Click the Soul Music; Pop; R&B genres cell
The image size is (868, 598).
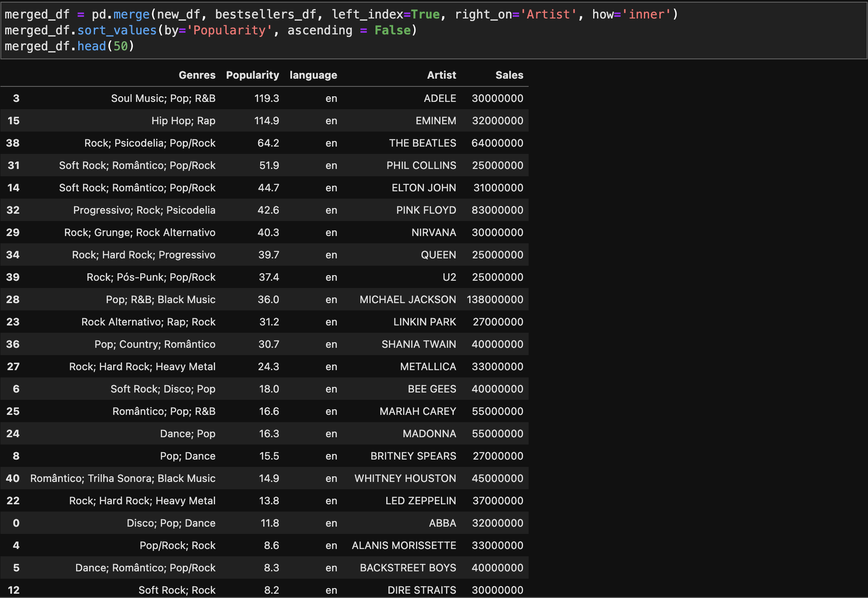(x=163, y=98)
